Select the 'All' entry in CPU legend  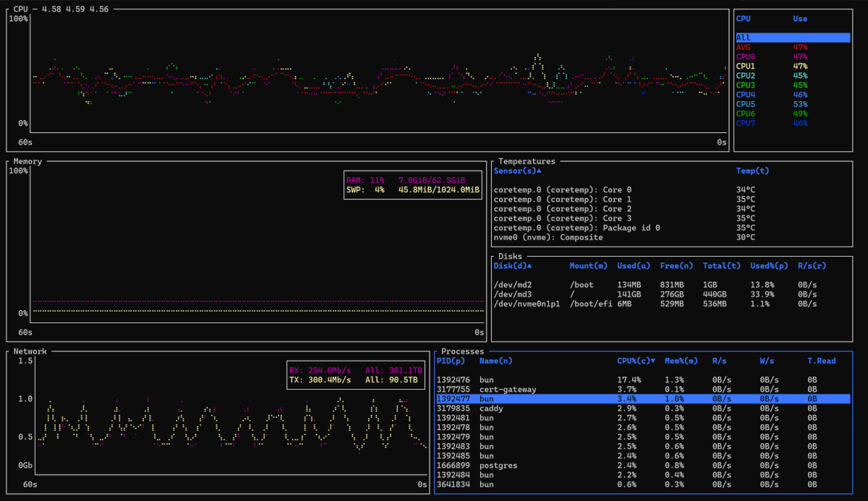792,38
